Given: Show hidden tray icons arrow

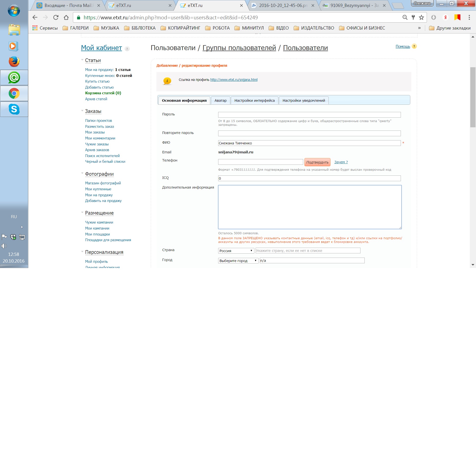Looking at the screenshot, I should pos(22,227).
